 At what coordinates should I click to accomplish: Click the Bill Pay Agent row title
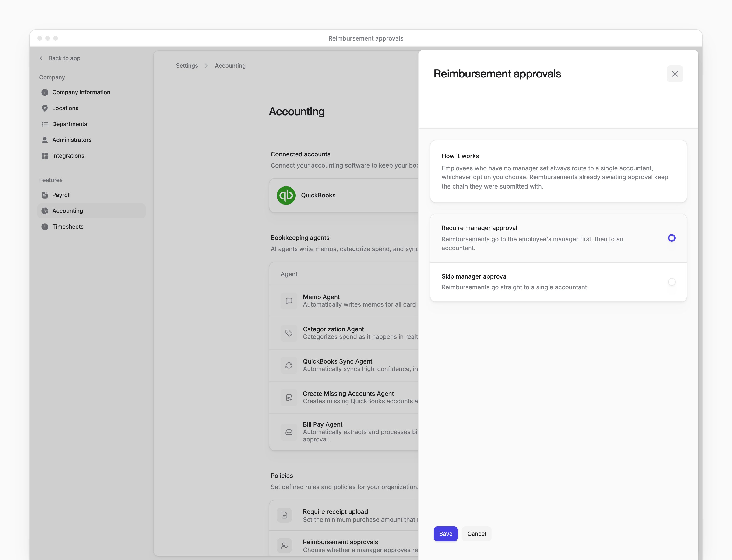[x=323, y=424]
